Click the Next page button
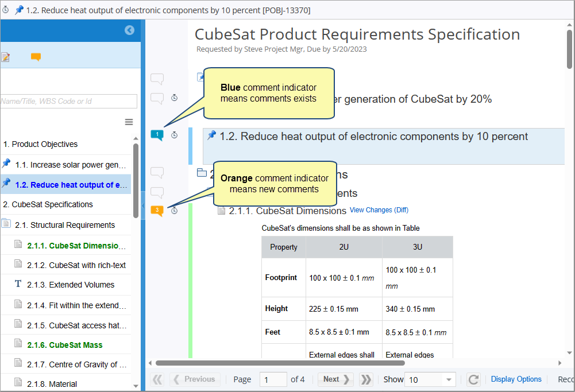Viewport: 575px width, 392px height. [x=335, y=379]
